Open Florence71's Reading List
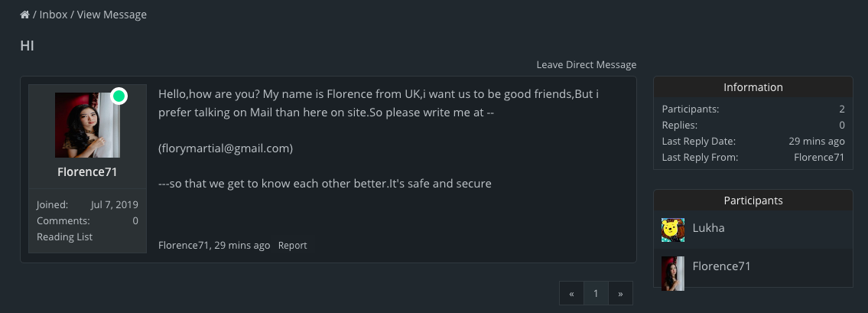 (x=64, y=236)
